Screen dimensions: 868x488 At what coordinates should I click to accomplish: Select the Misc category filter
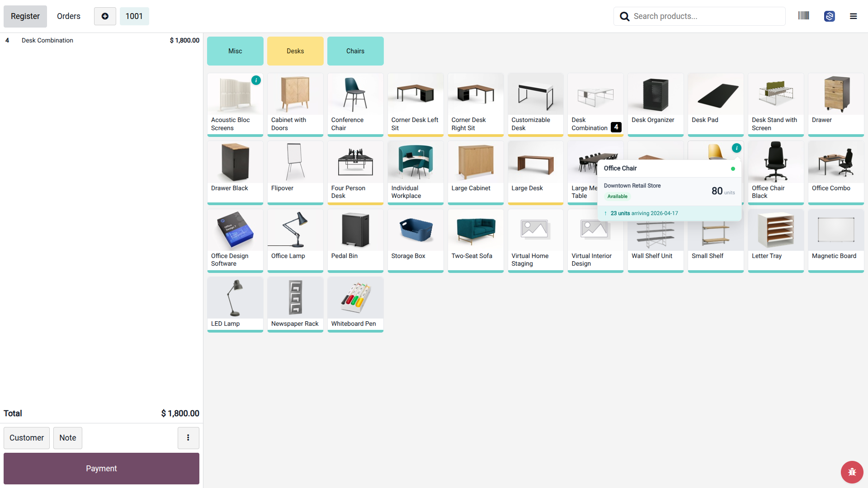click(x=235, y=51)
